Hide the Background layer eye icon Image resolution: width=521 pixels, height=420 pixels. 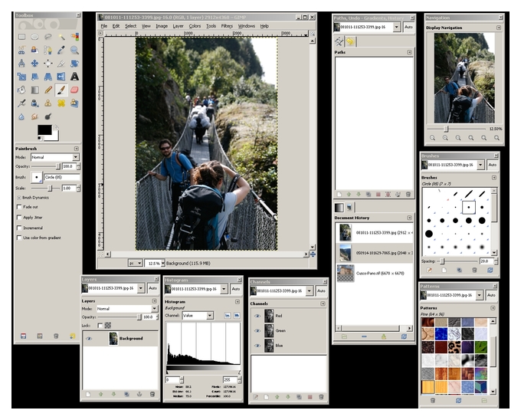coord(89,339)
